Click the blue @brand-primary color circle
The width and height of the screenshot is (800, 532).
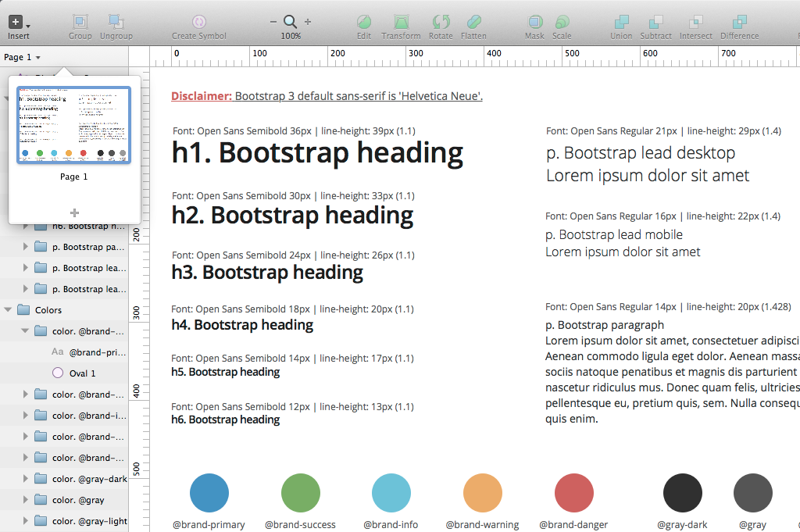[209, 494]
